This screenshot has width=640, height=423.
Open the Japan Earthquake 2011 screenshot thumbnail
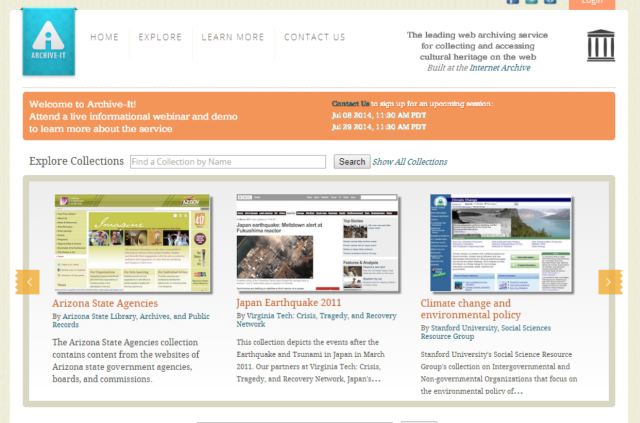(x=317, y=243)
